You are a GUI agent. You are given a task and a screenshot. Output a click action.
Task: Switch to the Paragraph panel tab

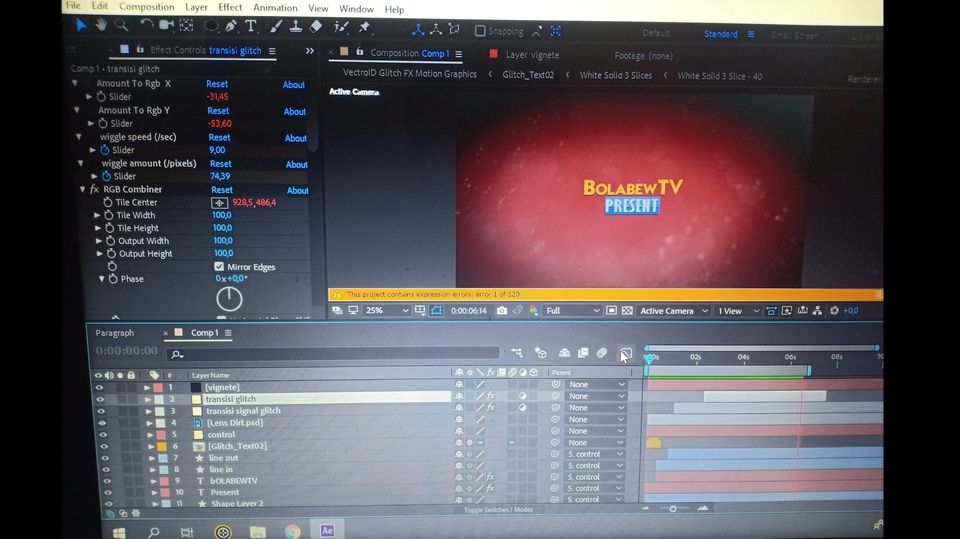[x=114, y=333]
